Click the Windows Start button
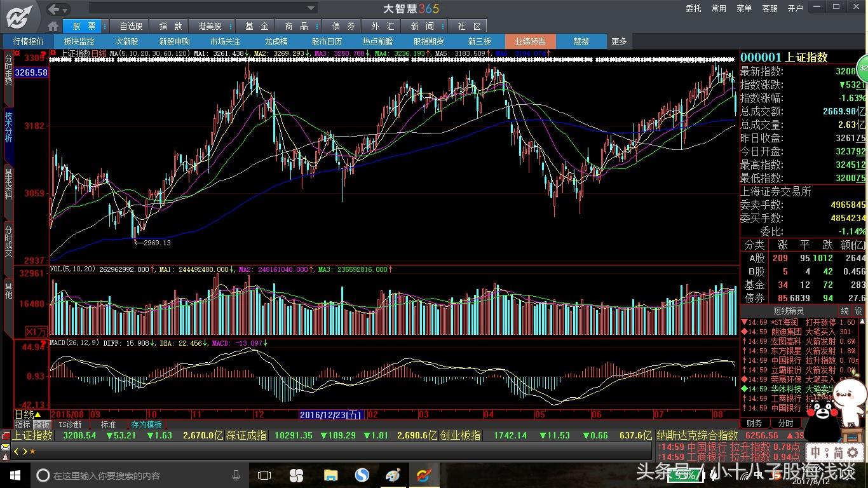Image resolution: width=868 pixels, height=488 pixels. click(x=14, y=475)
